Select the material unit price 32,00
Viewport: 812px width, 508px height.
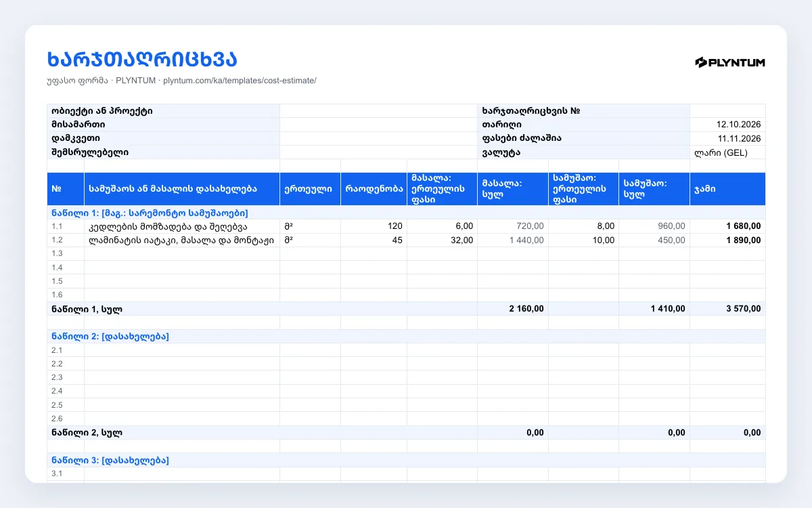tap(442, 240)
